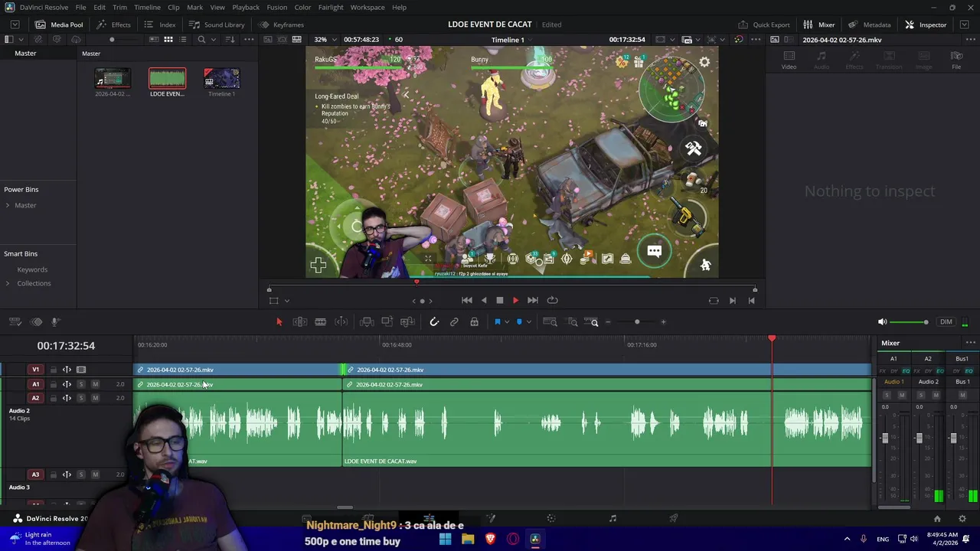Jump to first frame button
Image resolution: width=980 pixels, height=551 pixels.
pyautogui.click(x=466, y=301)
